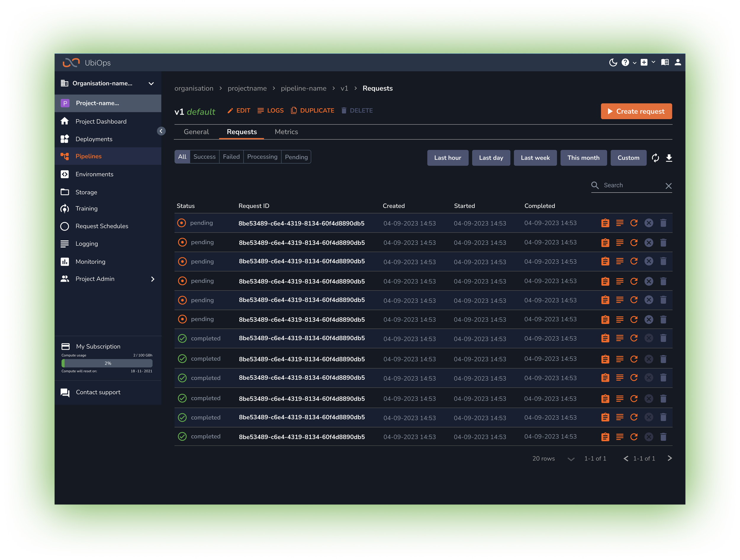Image resolution: width=740 pixels, height=560 pixels.
Task: View logs icon for first completed request
Action: pyautogui.click(x=620, y=338)
